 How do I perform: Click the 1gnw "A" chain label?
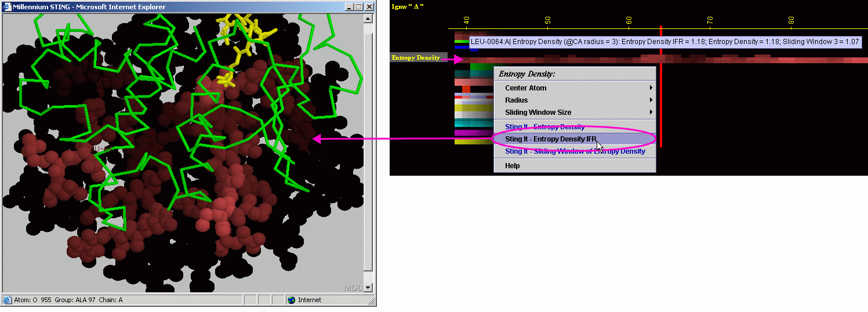[x=408, y=6]
